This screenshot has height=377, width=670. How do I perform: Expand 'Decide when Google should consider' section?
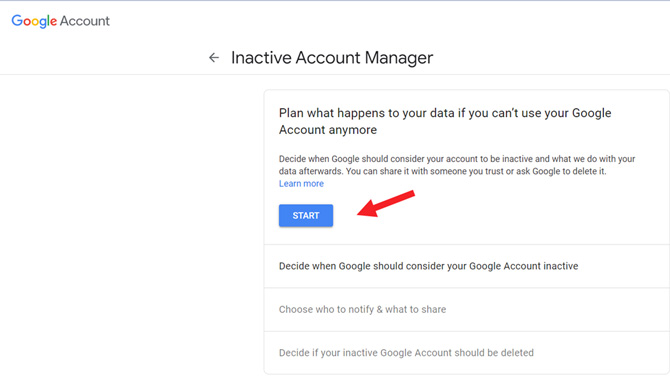coord(467,266)
